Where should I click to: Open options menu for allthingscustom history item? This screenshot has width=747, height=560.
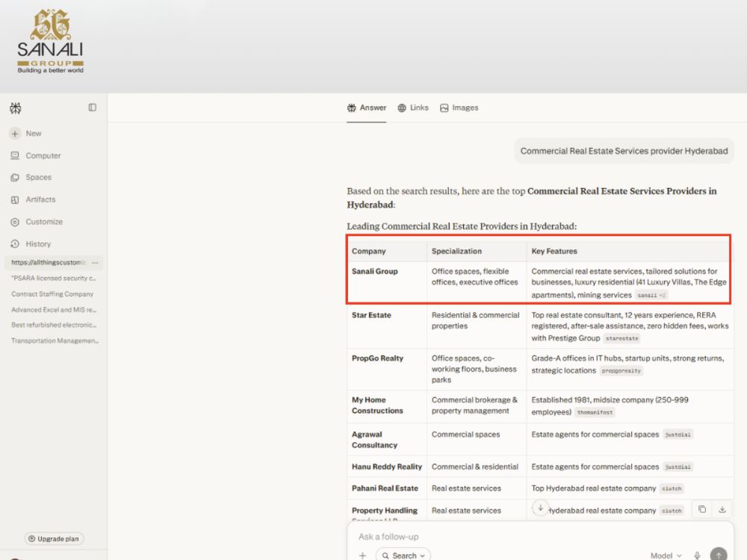point(95,262)
